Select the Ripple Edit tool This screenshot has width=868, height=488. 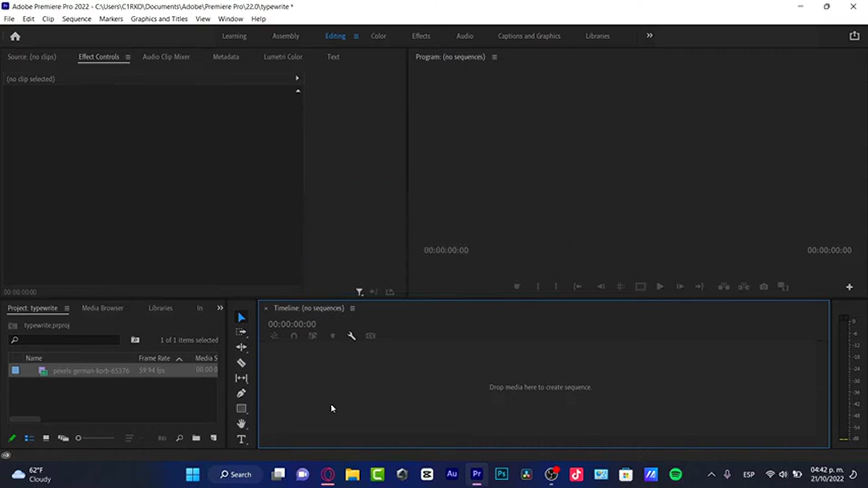point(241,347)
